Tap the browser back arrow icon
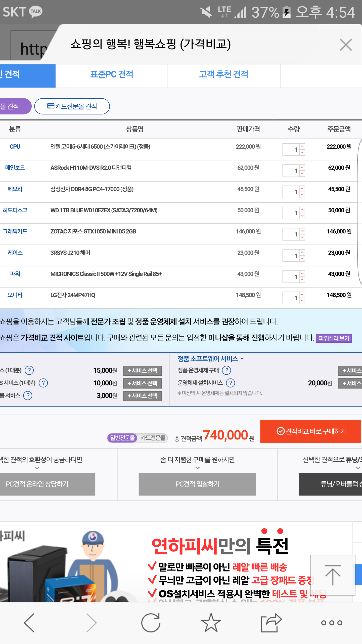This screenshot has height=644, width=362. [x=29, y=623]
